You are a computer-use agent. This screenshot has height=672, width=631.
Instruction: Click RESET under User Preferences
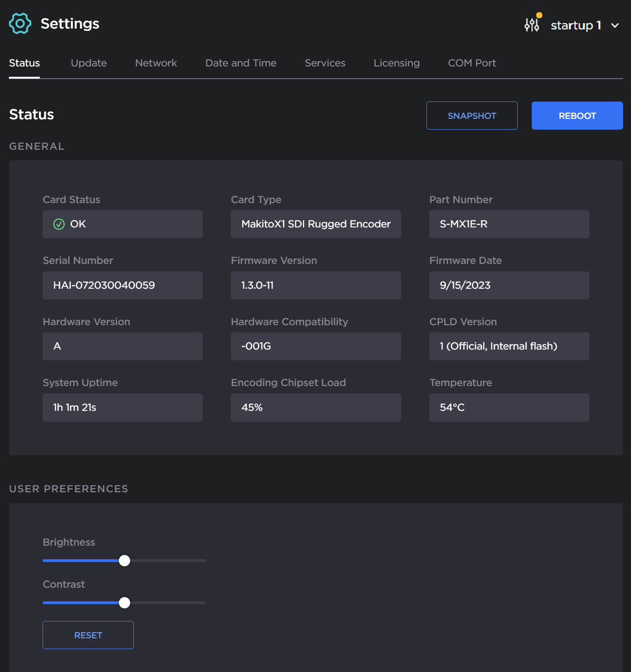[x=88, y=635]
